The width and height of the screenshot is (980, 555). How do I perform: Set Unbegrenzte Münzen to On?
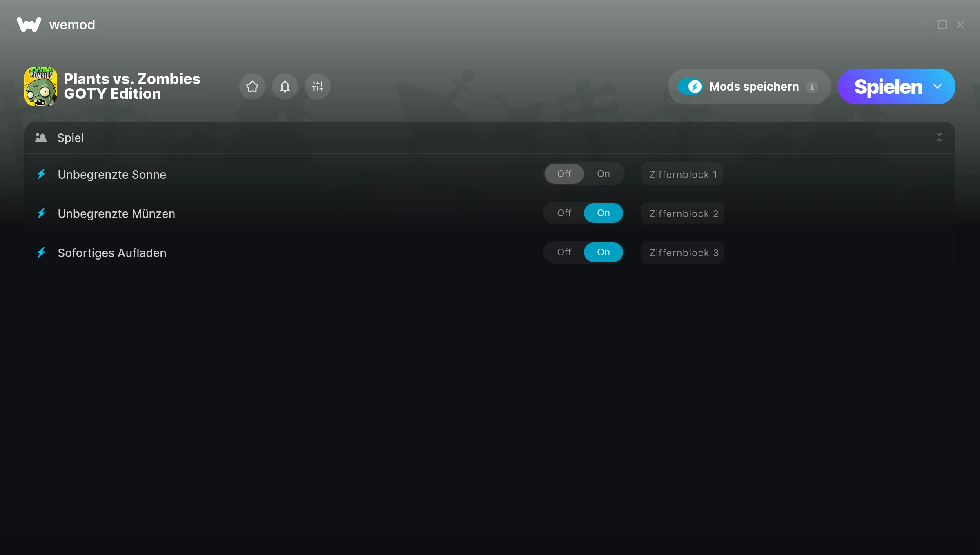coord(604,213)
